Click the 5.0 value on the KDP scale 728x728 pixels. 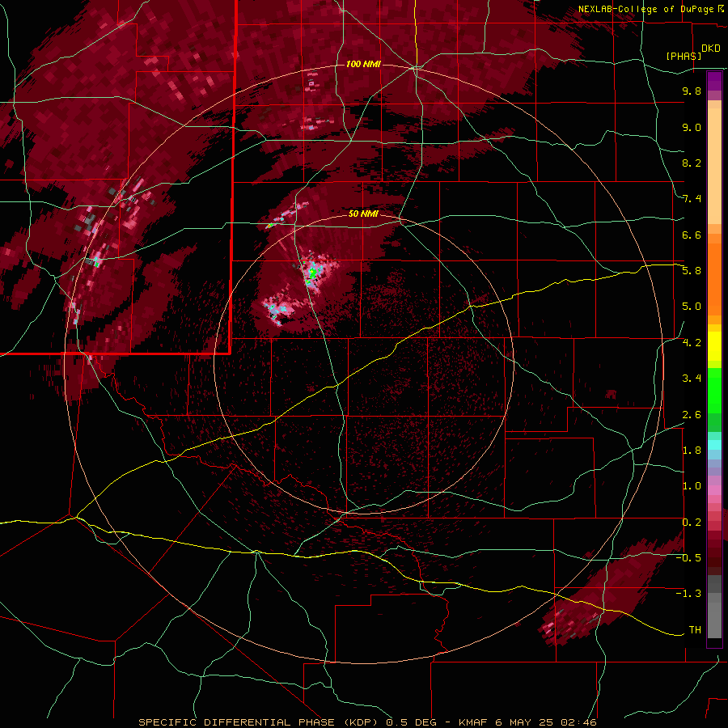692,307
